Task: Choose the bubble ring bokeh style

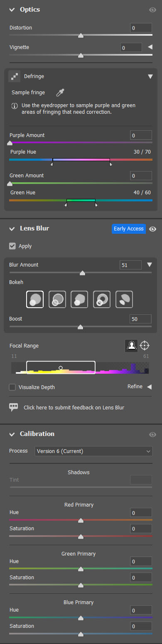Action: point(57,299)
